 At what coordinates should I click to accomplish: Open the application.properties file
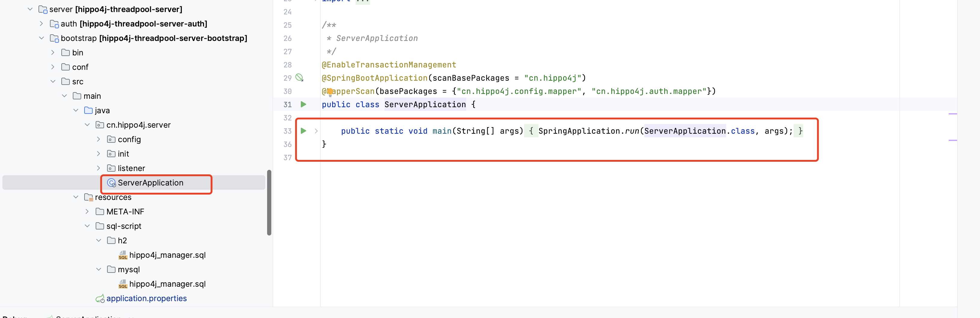146,298
